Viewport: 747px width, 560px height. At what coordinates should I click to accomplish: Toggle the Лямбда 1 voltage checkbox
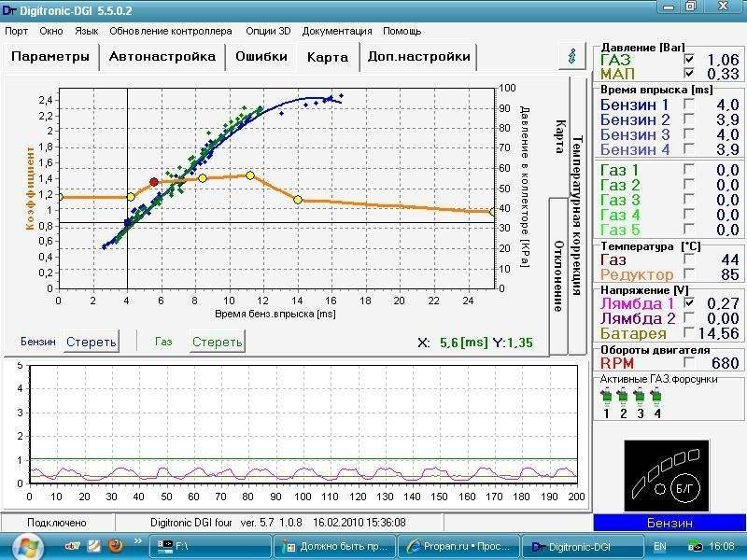689,303
